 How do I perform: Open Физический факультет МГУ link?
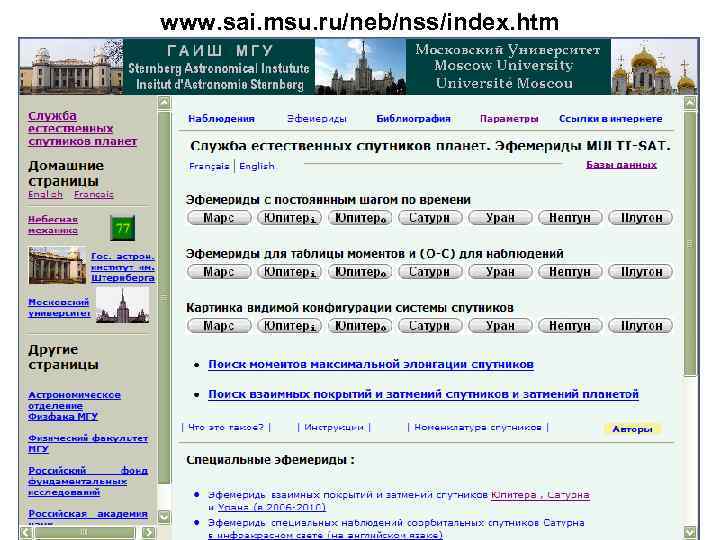click(88, 444)
